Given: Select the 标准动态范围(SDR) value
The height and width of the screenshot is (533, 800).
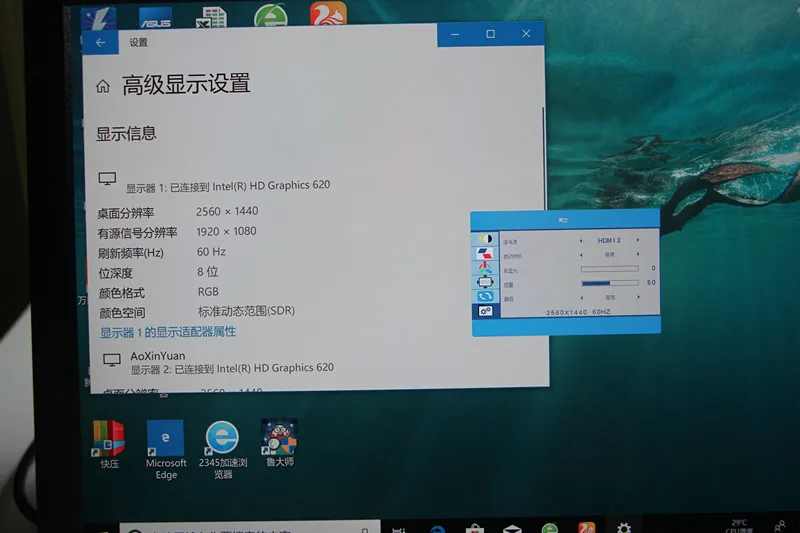Looking at the screenshot, I should [246, 311].
